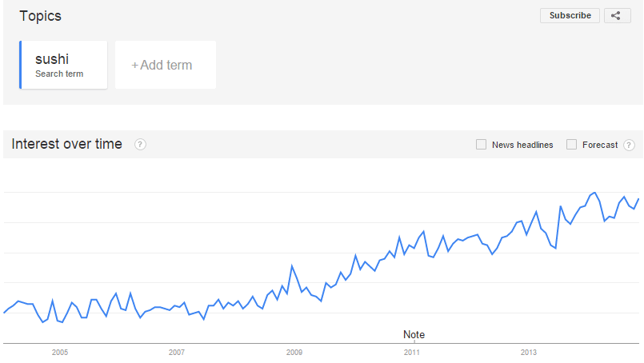The image size is (644, 363).
Task: Enable the News headlines checkbox
Action: [x=481, y=145]
